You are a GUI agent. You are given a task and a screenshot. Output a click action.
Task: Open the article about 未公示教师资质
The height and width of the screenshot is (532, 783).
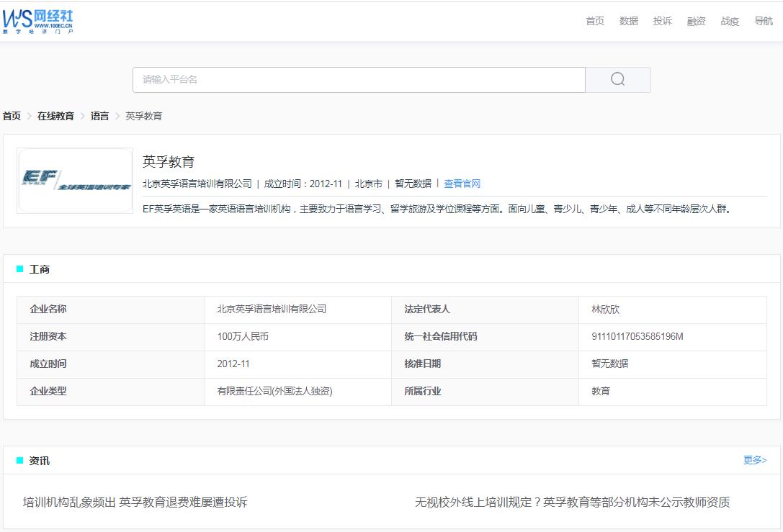tap(570, 503)
